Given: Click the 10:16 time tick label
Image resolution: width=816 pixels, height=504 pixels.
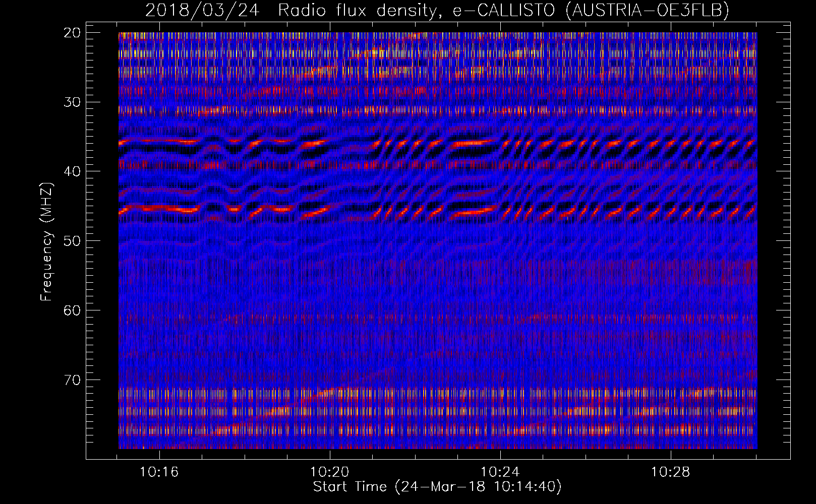Looking at the screenshot, I should pos(159,472).
